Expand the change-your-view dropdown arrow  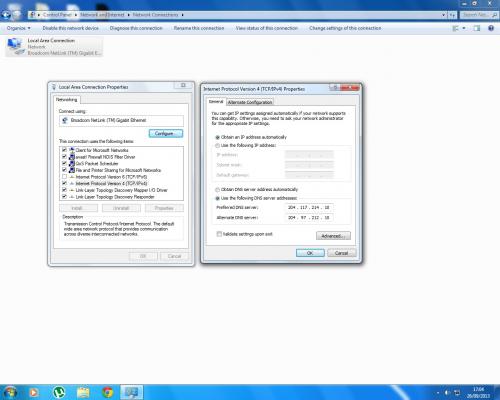click(x=464, y=28)
